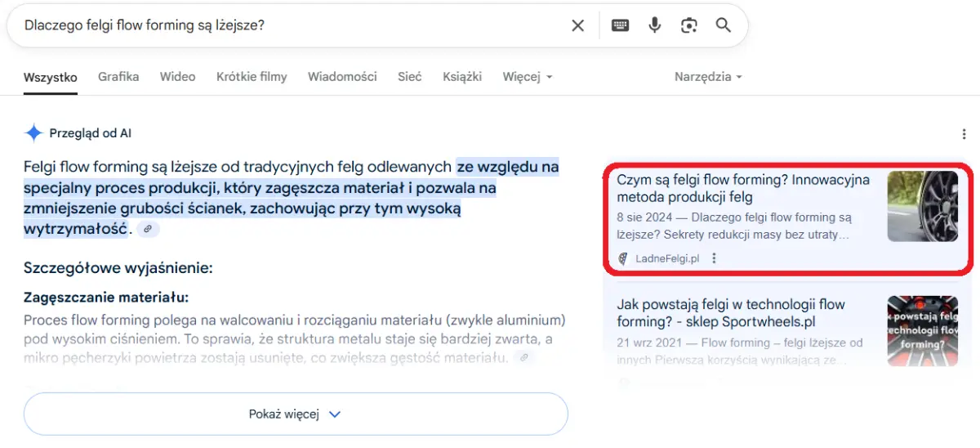Open three-dot menu beside LadneFelgi.pl
This screenshot has width=980, height=448.
(x=715, y=258)
